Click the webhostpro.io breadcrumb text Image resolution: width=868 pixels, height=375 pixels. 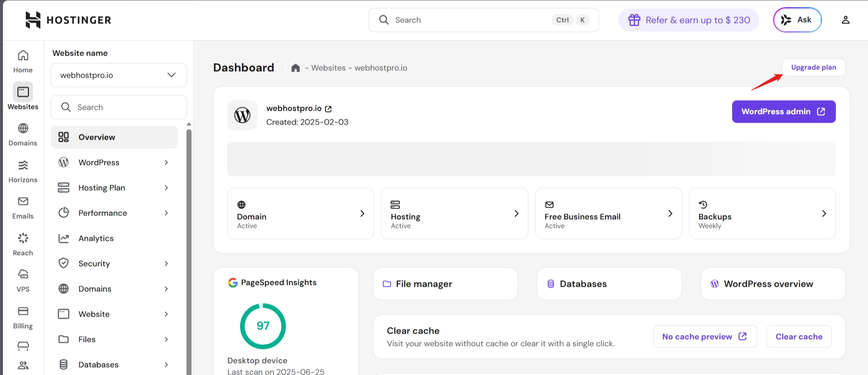pos(381,68)
